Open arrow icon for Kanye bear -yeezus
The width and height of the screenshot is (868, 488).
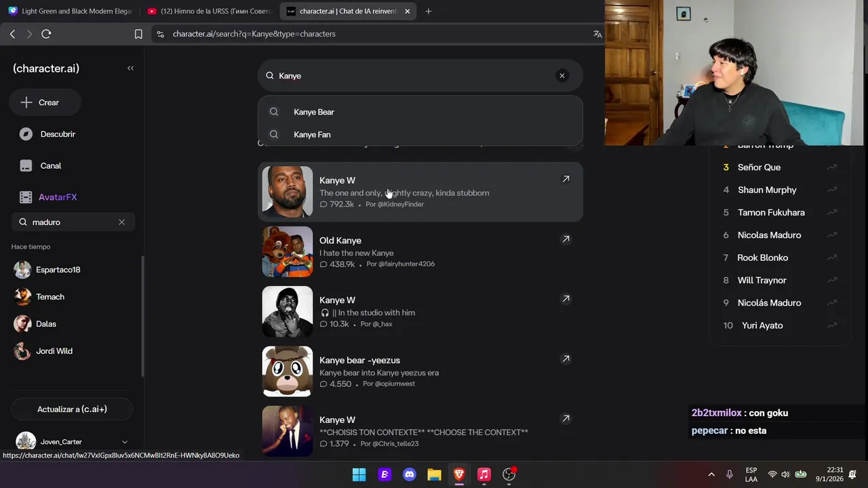pyautogui.click(x=566, y=359)
